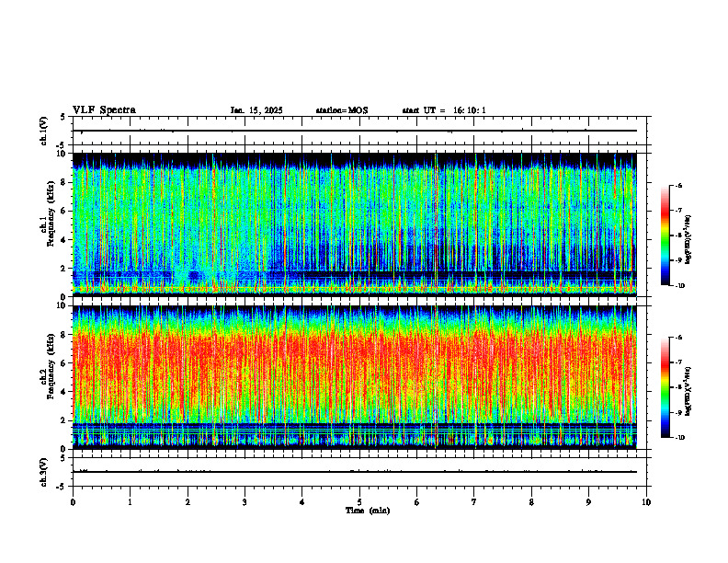
Task: Click the ch.2 spectrogram panel
Action: (354, 377)
